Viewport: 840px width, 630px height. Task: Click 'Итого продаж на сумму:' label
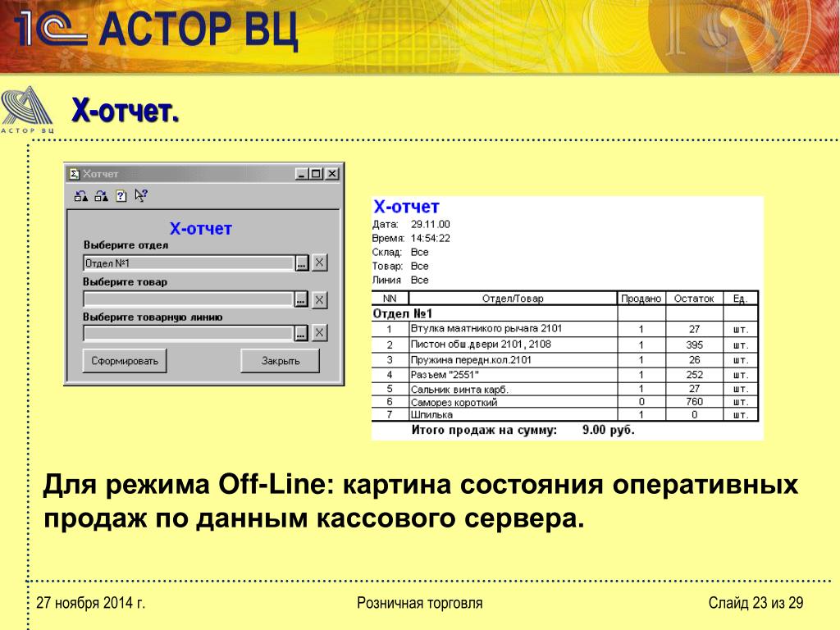(484, 430)
